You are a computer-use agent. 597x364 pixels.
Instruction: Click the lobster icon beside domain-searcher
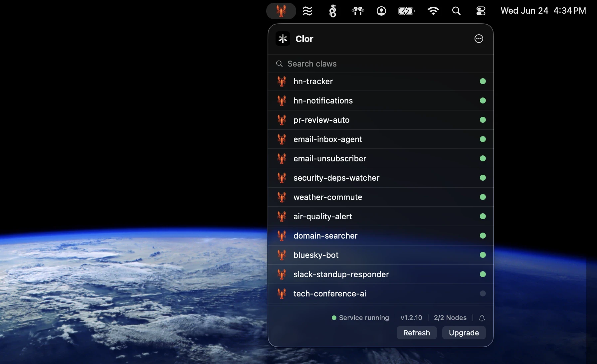pos(282,236)
